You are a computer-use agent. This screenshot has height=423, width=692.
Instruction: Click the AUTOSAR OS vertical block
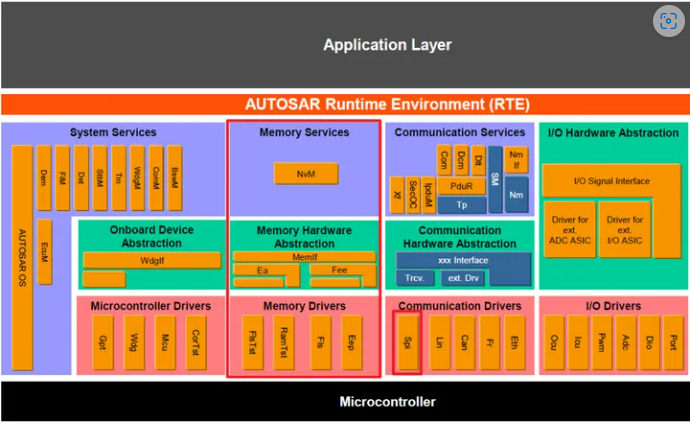point(22,257)
